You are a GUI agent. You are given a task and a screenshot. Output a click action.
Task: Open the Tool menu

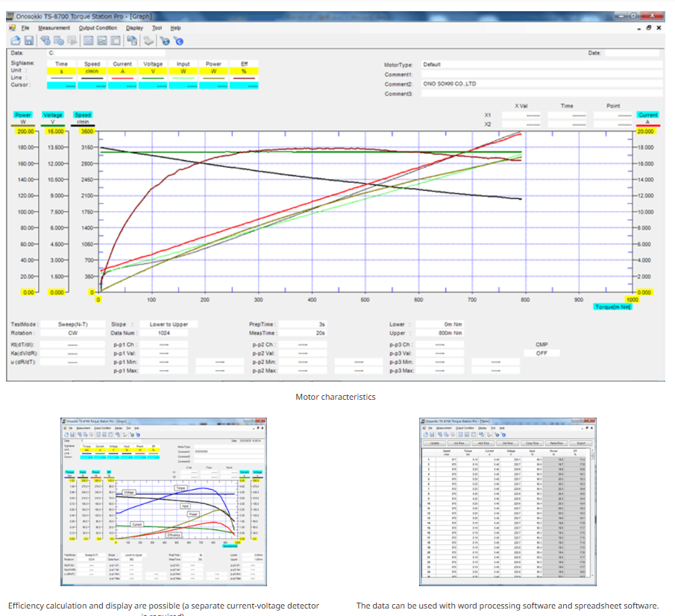(157, 28)
